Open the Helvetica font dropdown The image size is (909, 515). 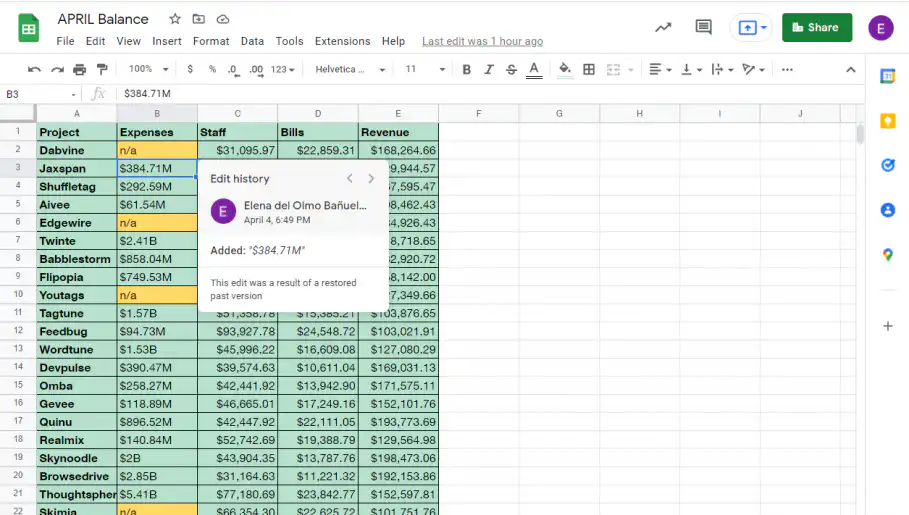tap(350, 70)
